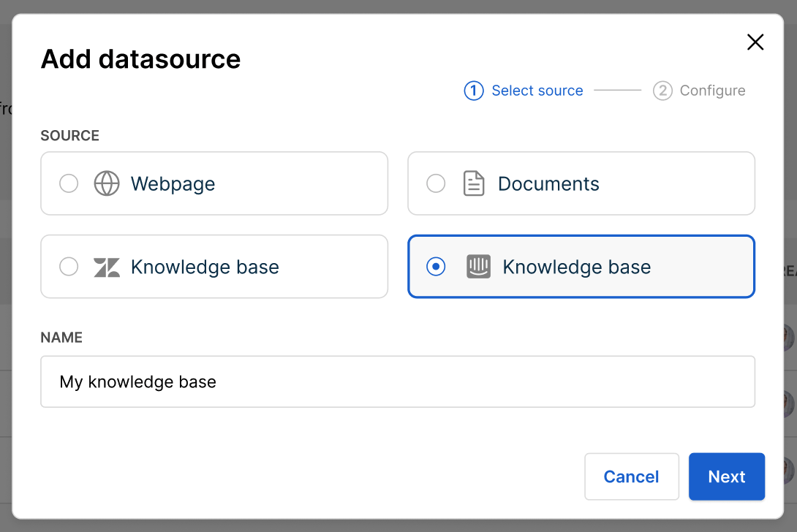
Task: Click the globe icon for Webpage
Action: pyautogui.click(x=107, y=183)
